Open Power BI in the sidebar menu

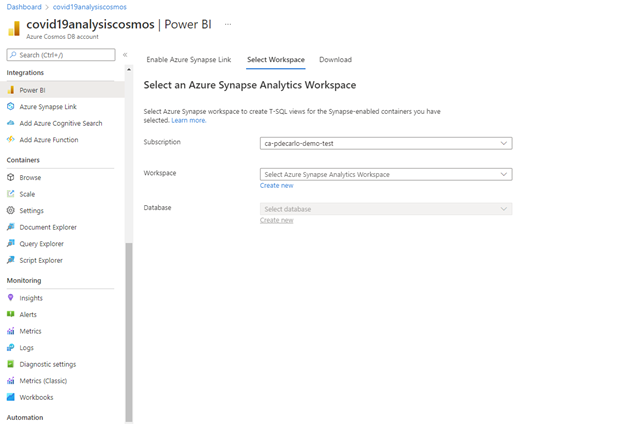62,90
